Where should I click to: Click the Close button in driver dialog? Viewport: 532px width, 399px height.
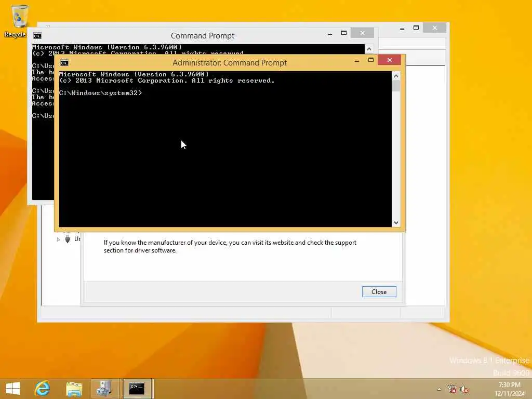(x=379, y=292)
